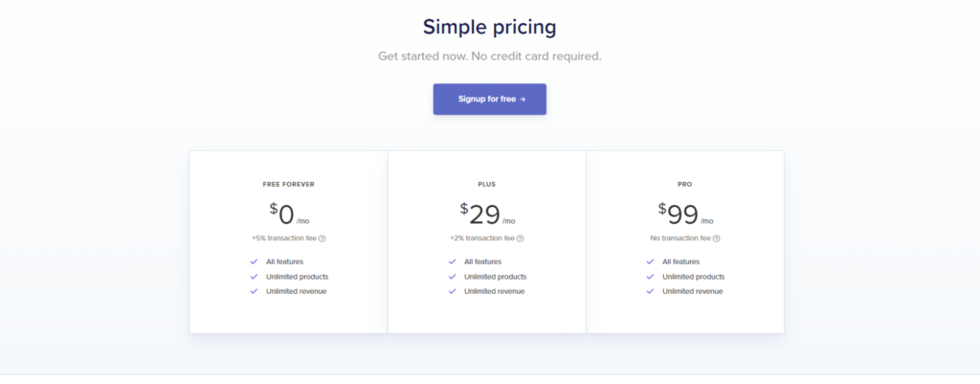The height and width of the screenshot is (384, 980).
Task: Click the FREE FOREVER plan heading
Action: pos(288,184)
